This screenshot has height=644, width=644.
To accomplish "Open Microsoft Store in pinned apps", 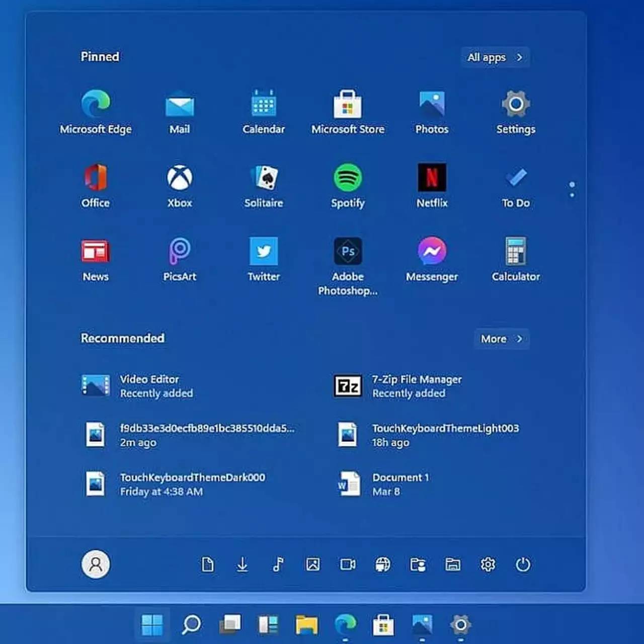I will 348,112.
